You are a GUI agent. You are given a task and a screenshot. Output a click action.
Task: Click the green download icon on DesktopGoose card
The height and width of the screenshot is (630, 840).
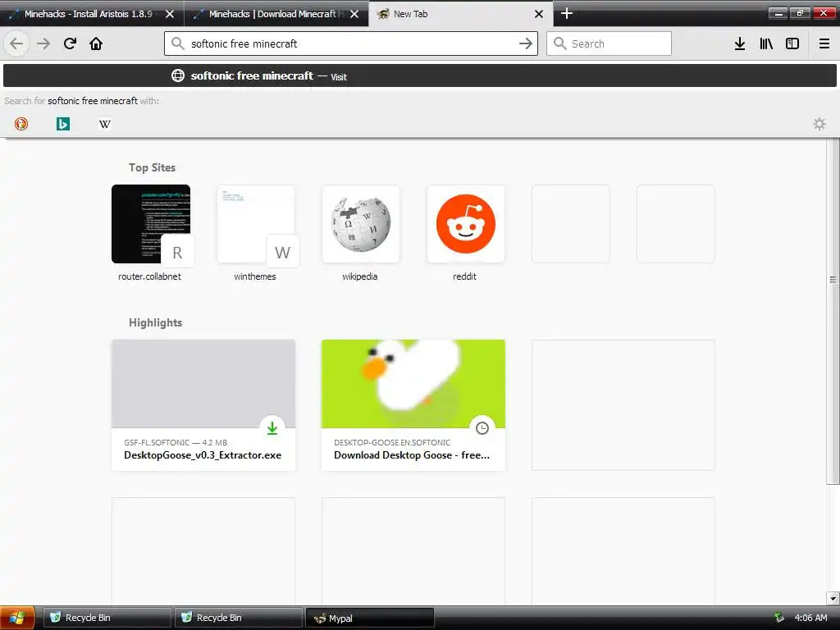tap(272, 427)
